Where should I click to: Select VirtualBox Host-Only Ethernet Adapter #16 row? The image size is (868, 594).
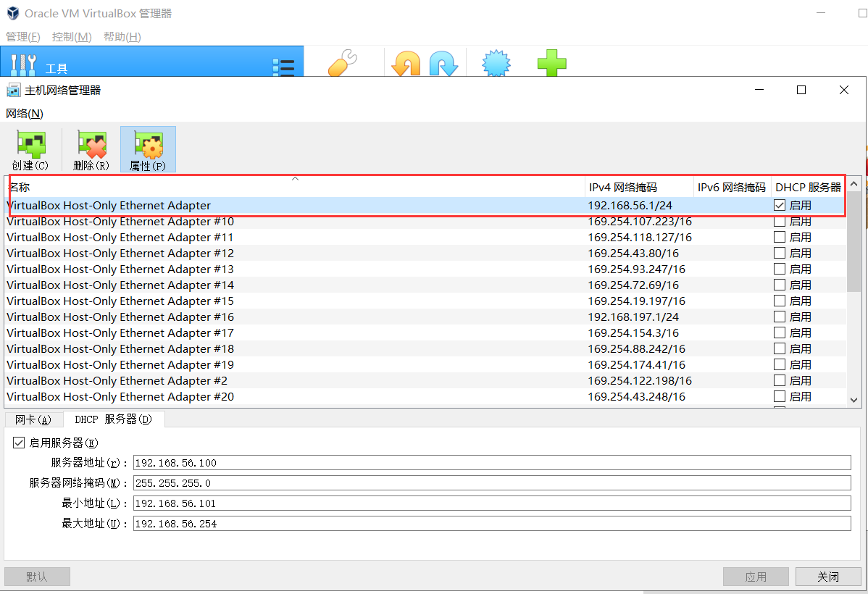(425, 317)
